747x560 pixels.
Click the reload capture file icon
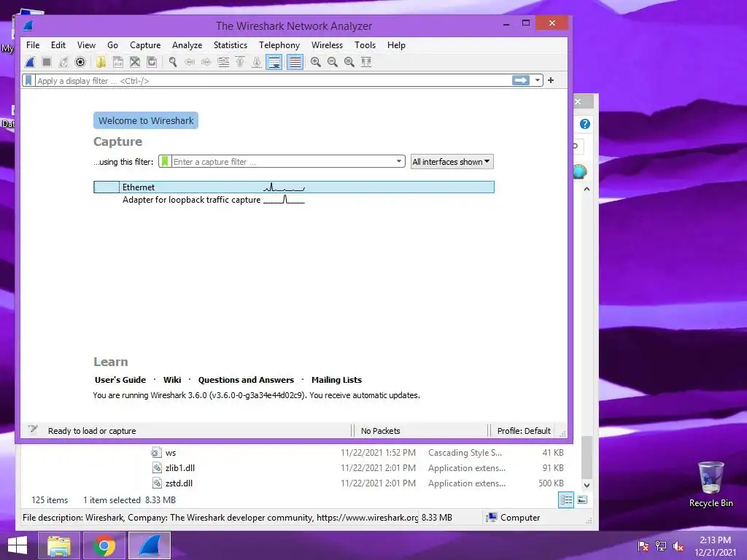pyautogui.click(x=152, y=62)
